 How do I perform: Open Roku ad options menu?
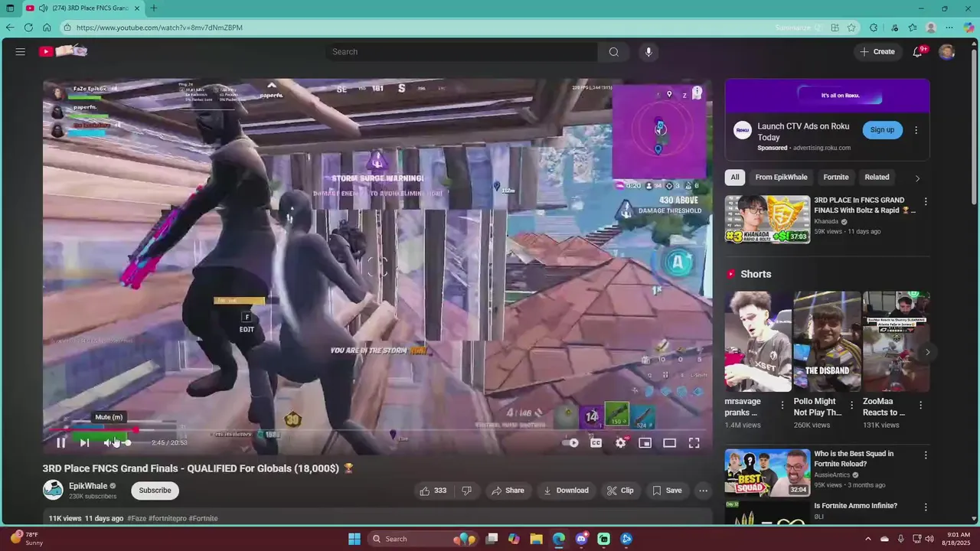click(916, 130)
